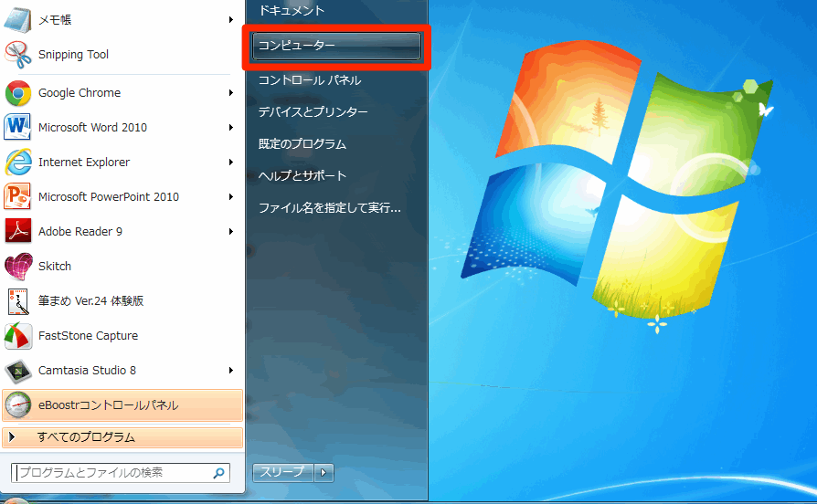Launch the Skitch heart icon
This screenshot has width=817, height=504.
(17, 267)
